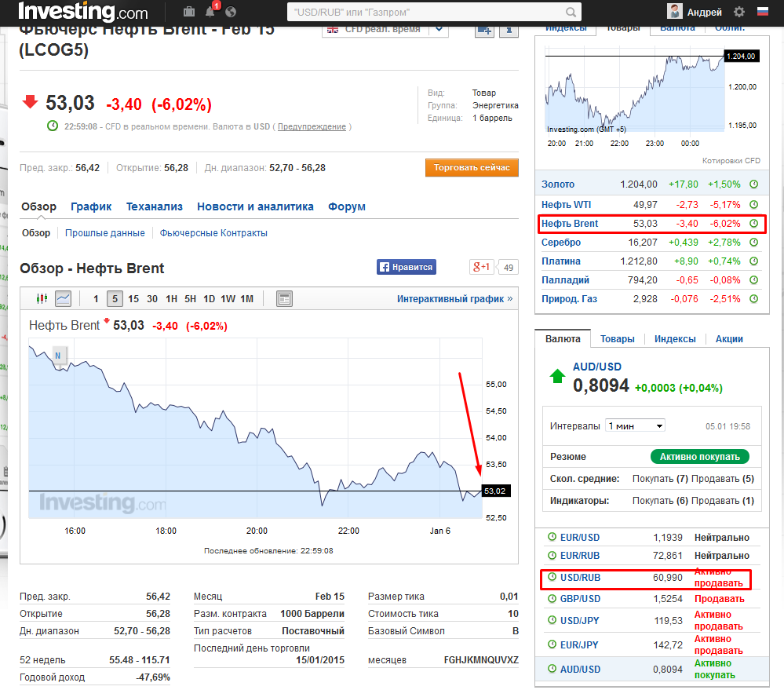
Task: Click the Торговать сейчас button
Action: tap(472, 167)
